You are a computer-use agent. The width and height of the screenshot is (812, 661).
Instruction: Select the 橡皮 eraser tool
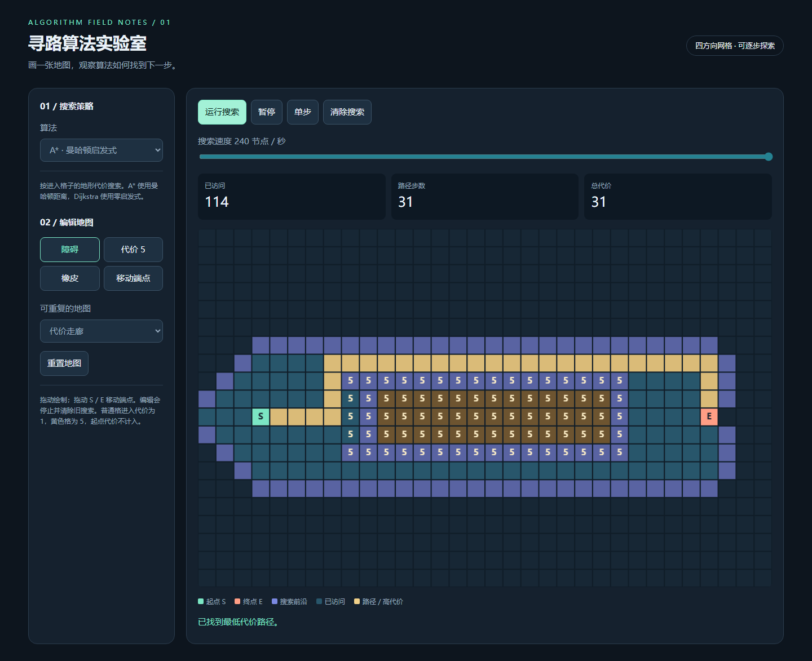pos(70,278)
